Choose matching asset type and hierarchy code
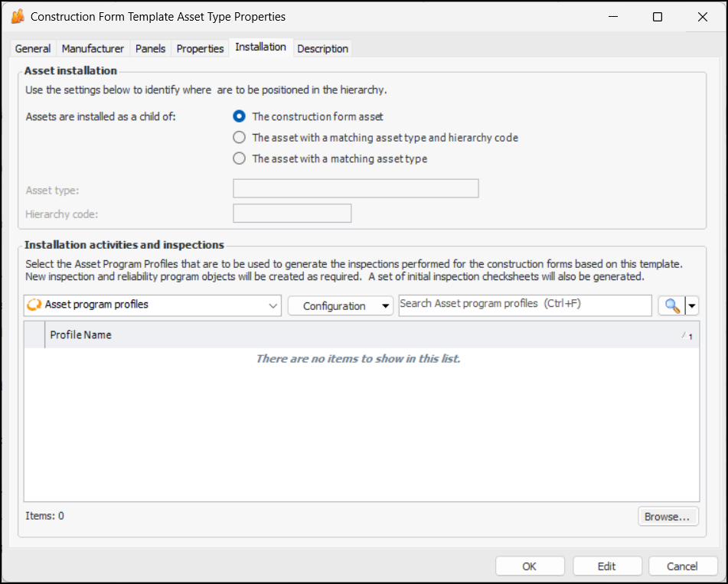This screenshot has width=728, height=584. pyautogui.click(x=240, y=138)
